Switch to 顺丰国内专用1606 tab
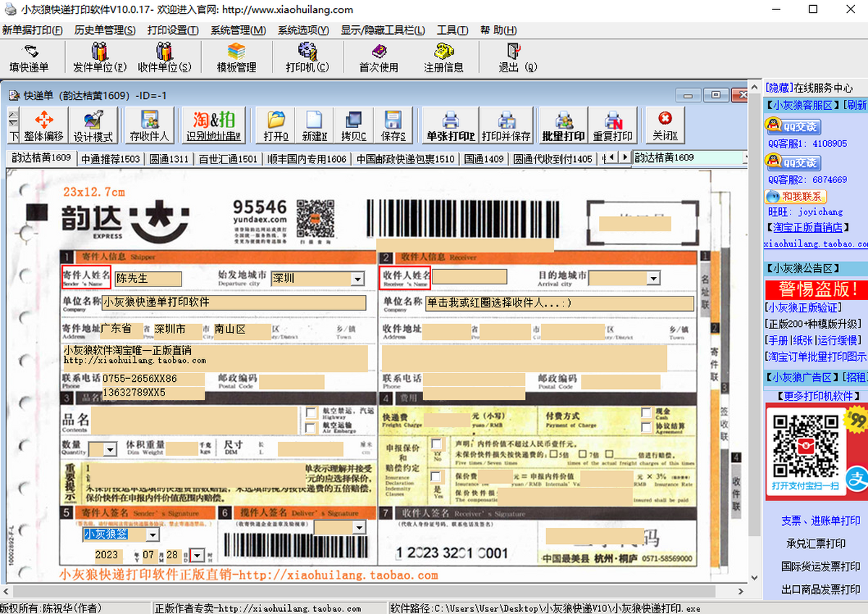 tap(307, 159)
